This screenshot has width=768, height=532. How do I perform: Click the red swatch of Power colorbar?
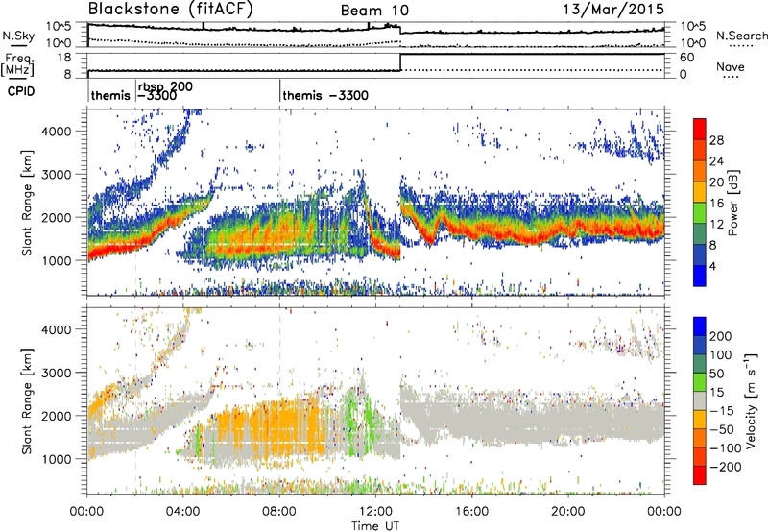point(700,130)
